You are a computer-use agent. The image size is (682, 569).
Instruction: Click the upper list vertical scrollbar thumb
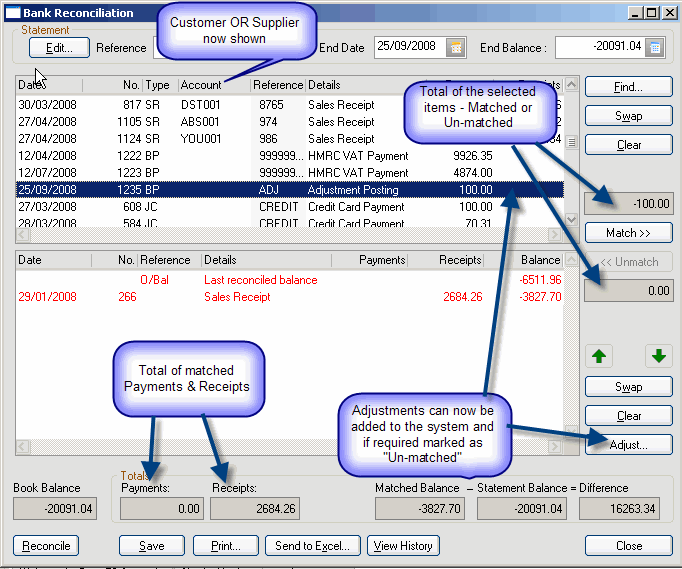coord(572,142)
